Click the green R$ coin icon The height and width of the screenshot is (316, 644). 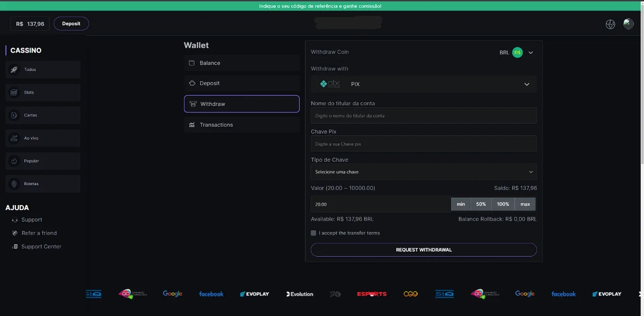click(517, 53)
